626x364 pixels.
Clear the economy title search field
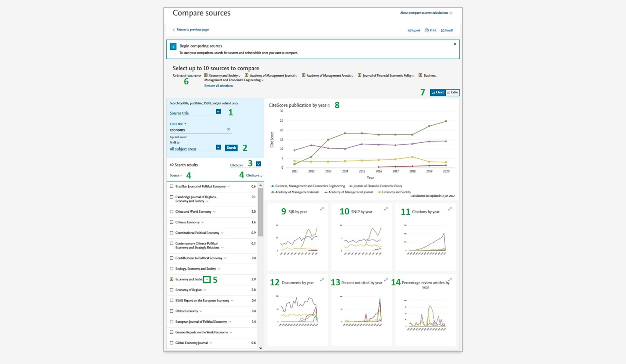click(228, 129)
